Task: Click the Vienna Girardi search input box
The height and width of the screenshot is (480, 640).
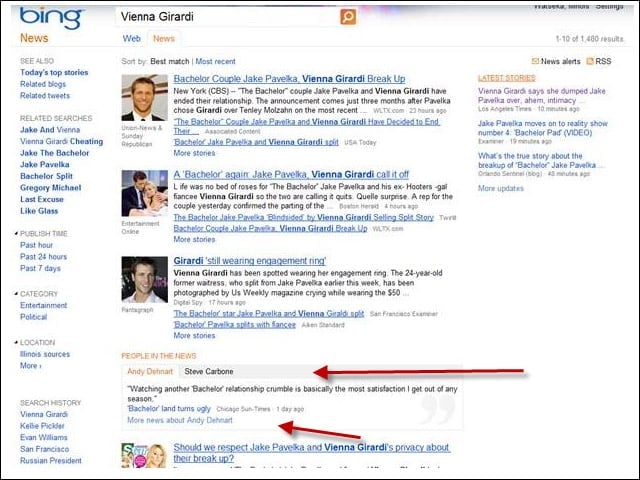Action: pyautogui.click(x=229, y=17)
